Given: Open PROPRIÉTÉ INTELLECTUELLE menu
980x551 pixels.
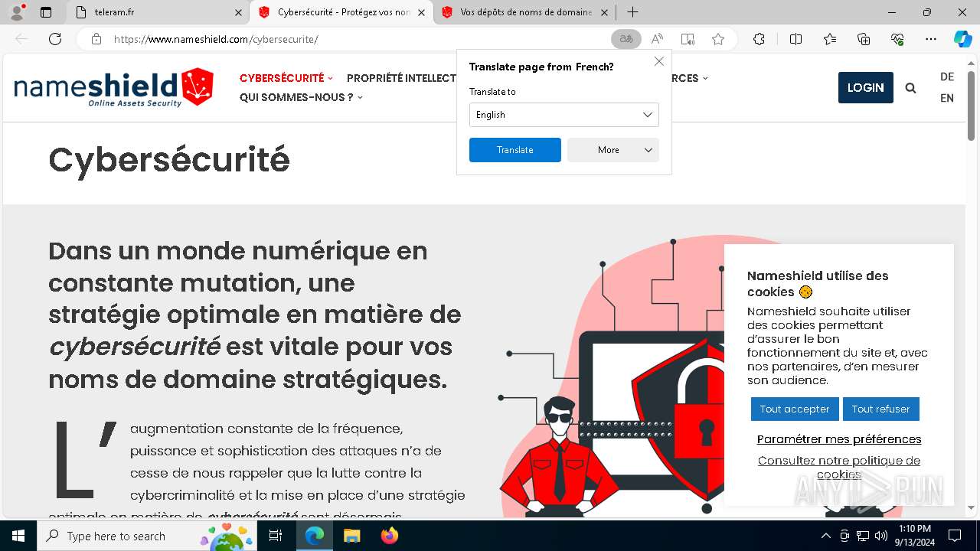Looking at the screenshot, I should click(401, 78).
